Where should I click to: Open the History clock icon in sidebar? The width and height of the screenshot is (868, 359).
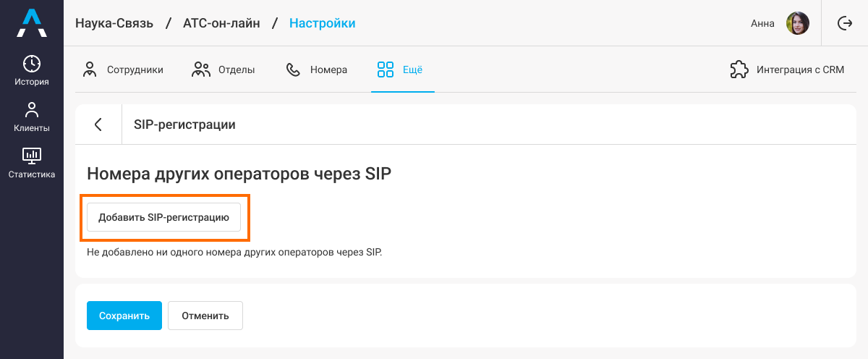(x=32, y=63)
